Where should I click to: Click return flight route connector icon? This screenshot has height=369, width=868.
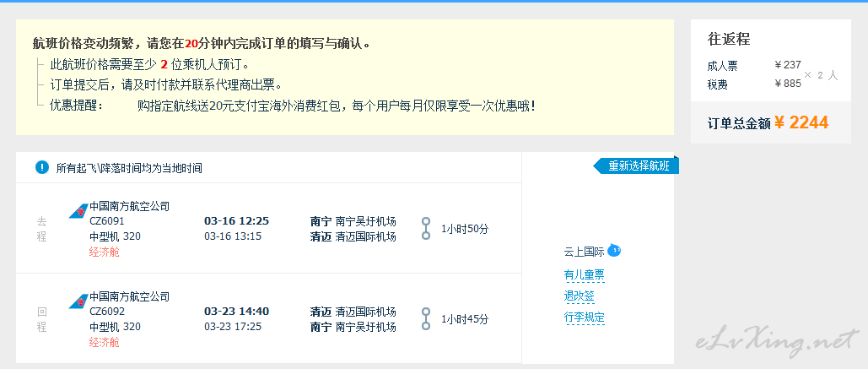(x=426, y=318)
